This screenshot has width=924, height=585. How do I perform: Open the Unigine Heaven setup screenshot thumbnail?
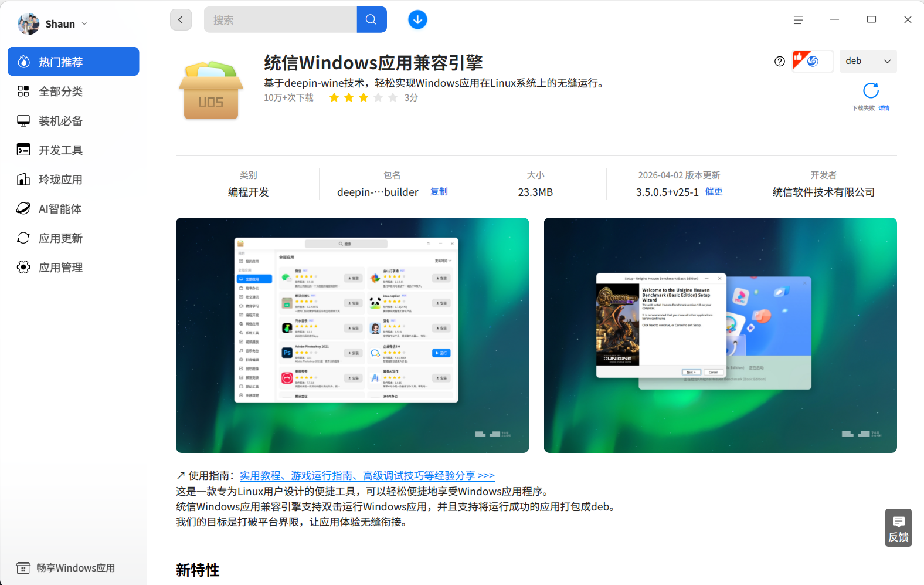tap(721, 335)
